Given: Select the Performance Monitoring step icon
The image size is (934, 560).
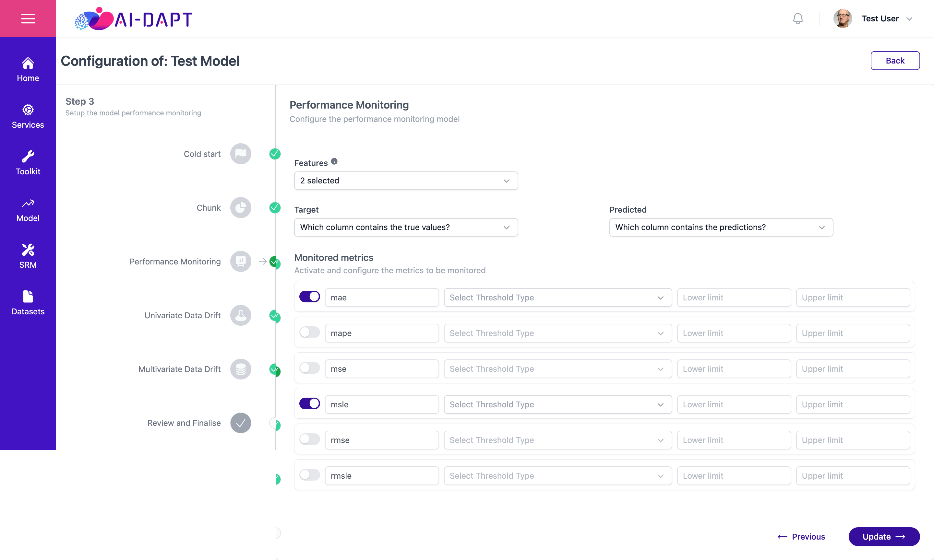Looking at the screenshot, I should pos(241,261).
